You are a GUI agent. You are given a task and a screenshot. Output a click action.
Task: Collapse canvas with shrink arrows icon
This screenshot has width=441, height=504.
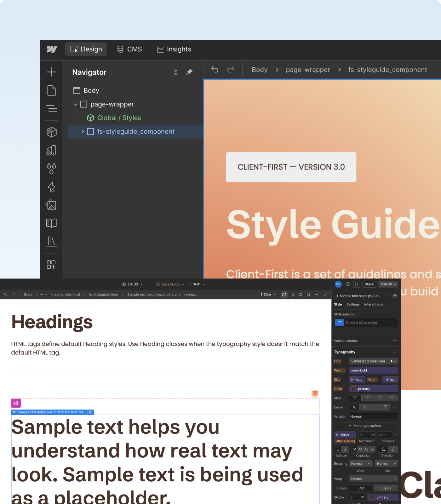point(326,295)
